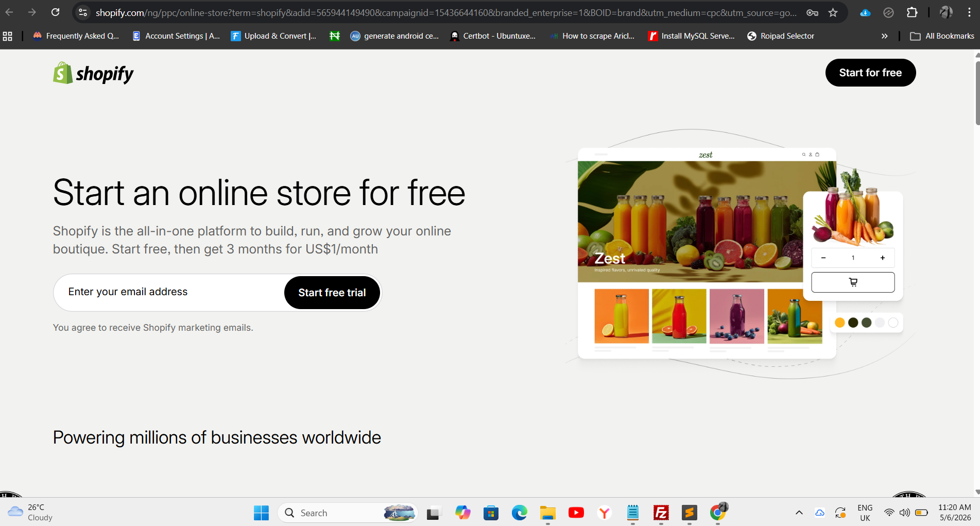Open the Windows Start button
Image resolution: width=980 pixels, height=526 pixels.
point(261,513)
